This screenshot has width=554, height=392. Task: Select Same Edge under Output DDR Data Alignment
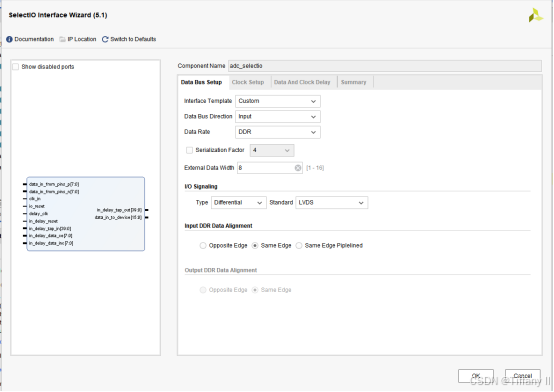click(255, 290)
